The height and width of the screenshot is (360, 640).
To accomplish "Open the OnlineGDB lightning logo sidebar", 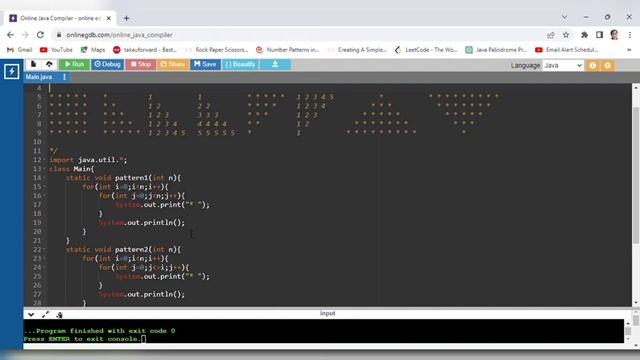I will pos(11,71).
